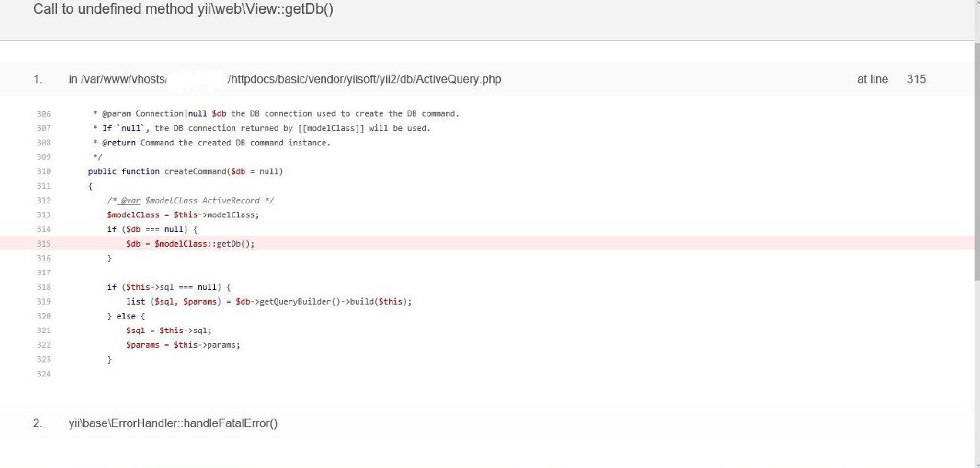Screen dimensions: 980x468
Task: Click the "$sql = $this->sql;" line
Action: [169, 330]
